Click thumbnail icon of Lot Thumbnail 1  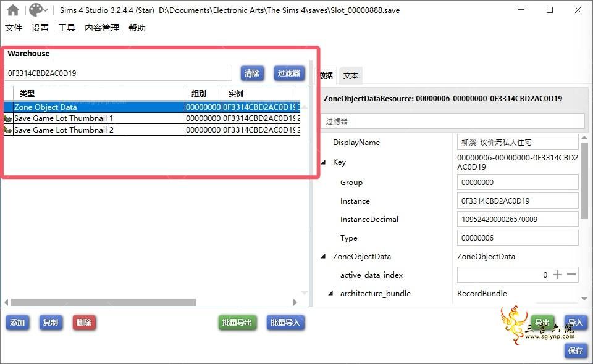[8, 118]
